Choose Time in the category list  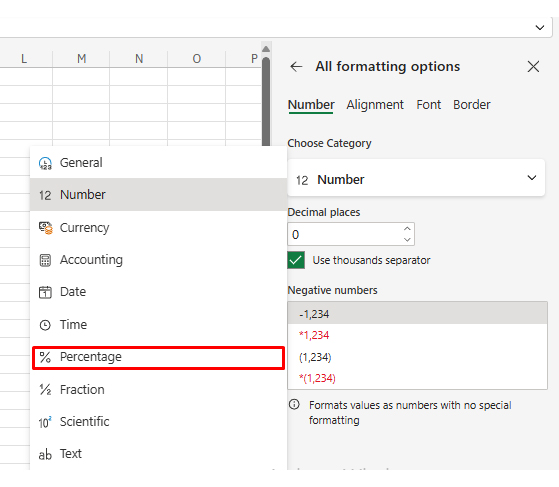pyautogui.click(x=159, y=324)
